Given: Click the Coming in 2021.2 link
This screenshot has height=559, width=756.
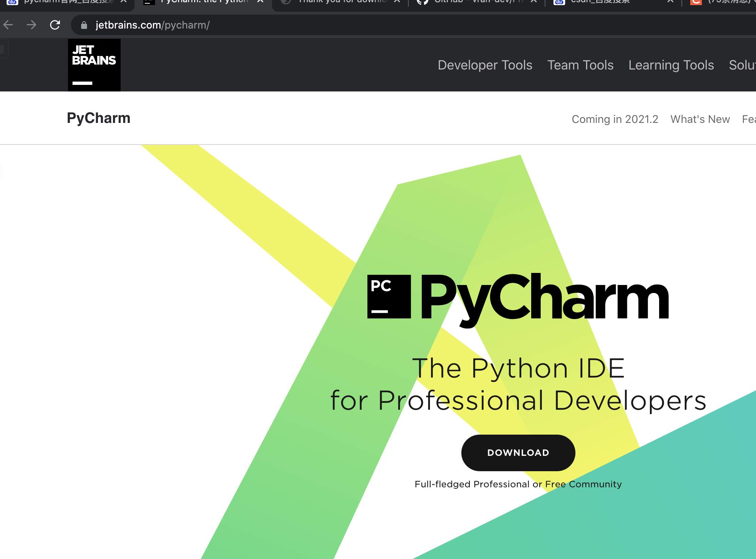Looking at the screenshot, I should [x=615, y=118].
